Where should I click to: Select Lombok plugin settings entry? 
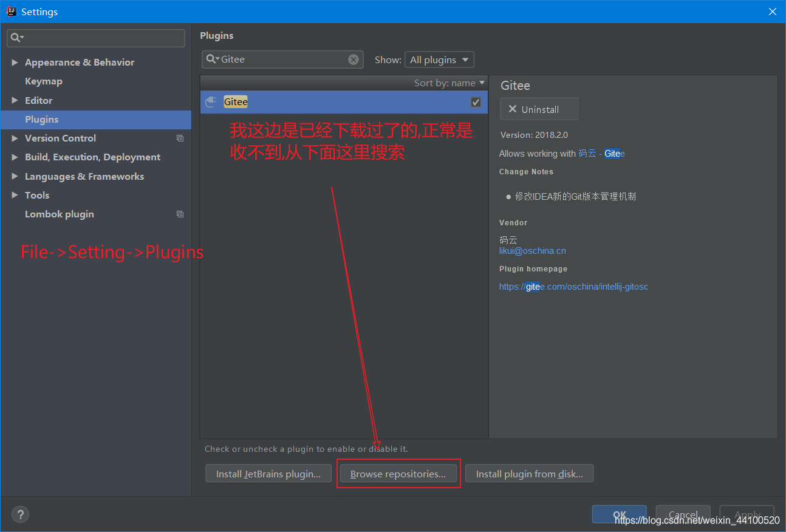(x=60, y=214)
